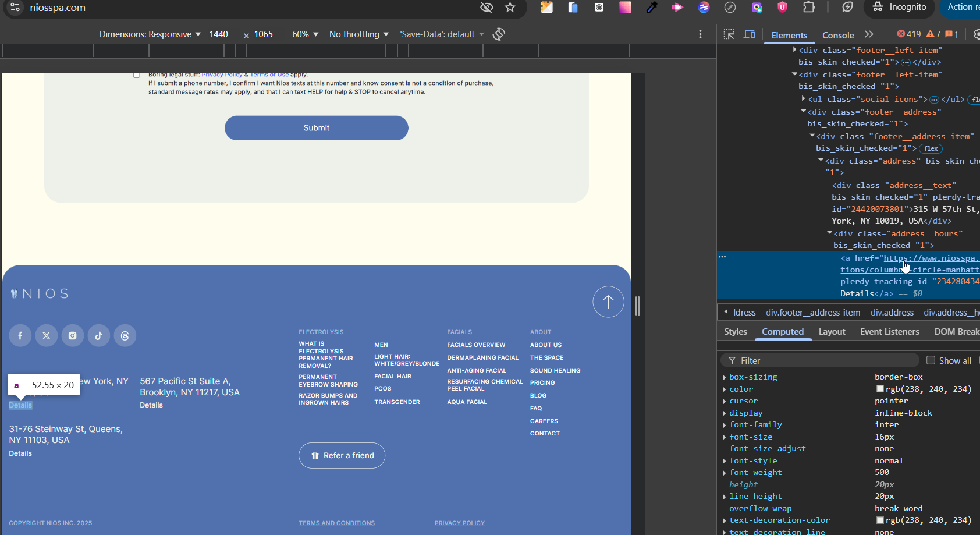The height and width of the screenshot is (535, 980).
Task: Click the text-decoration-color swatch
Action: point(880,520)
